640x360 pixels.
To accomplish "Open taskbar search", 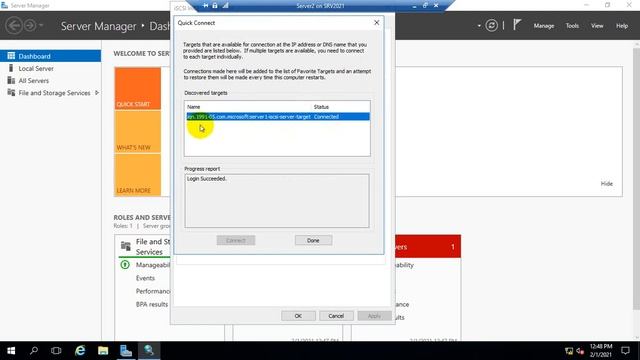I will coord(34,351).
